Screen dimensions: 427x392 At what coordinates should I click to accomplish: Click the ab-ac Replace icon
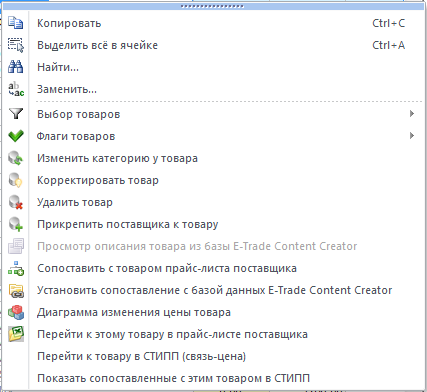coord(16,89)
